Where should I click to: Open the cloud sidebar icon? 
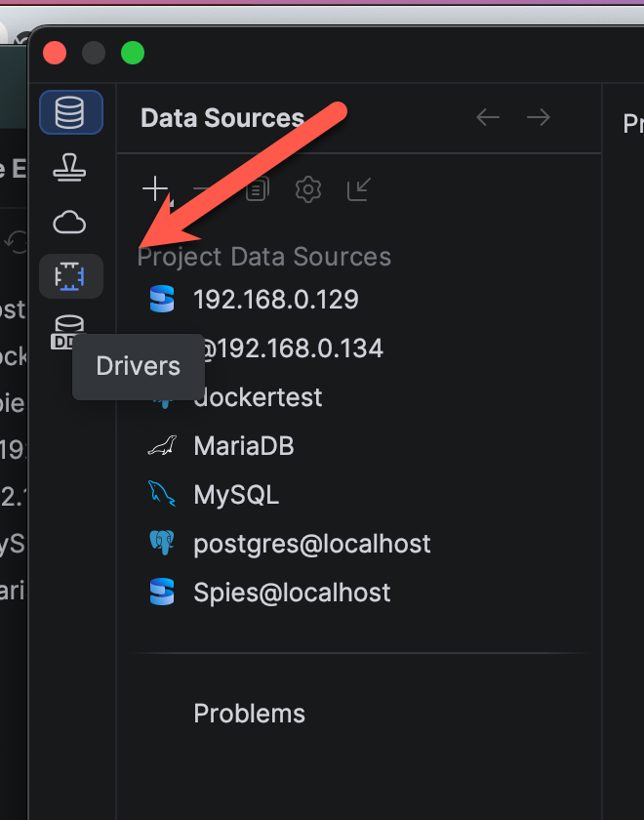click(x=69, y=223)
